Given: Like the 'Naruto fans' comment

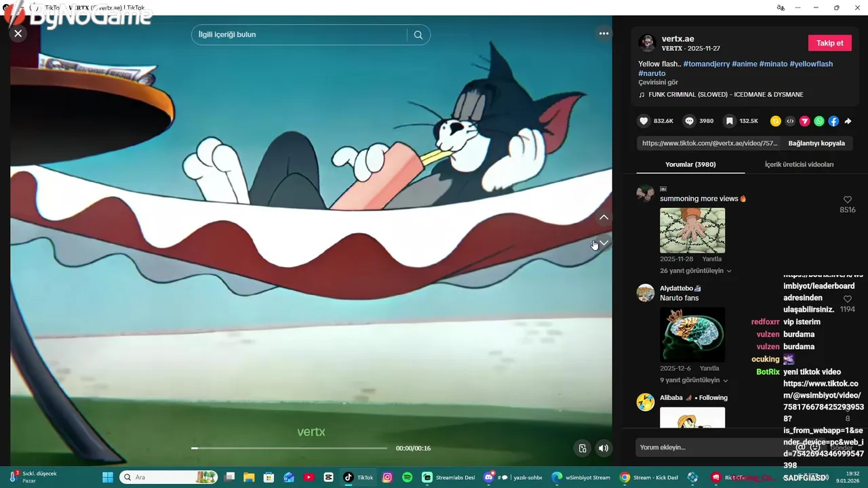Looking at the screenshot, I should 847,299.
